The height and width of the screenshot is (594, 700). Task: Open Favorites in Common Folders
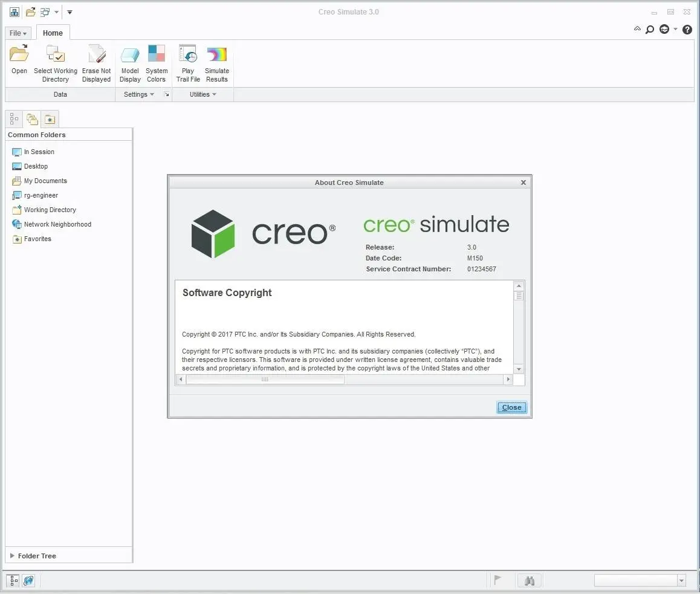(x=31, y=239)
